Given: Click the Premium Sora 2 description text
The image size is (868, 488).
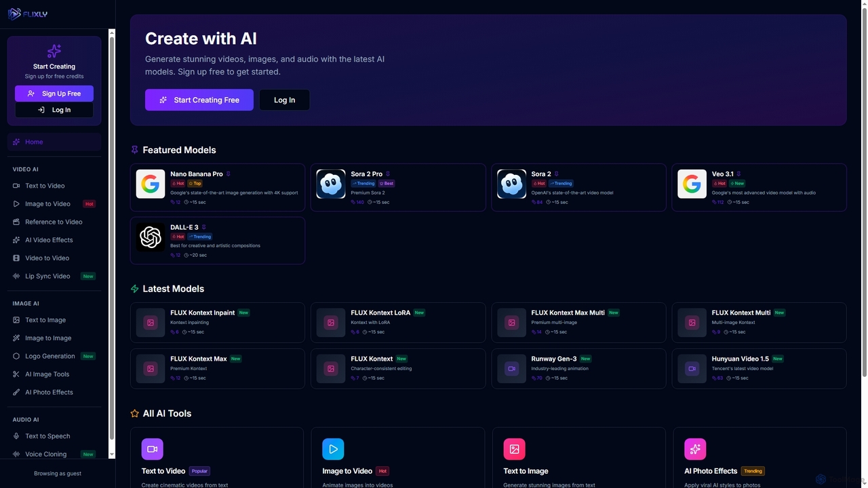Looking at the screenshot, I should 368,192.
